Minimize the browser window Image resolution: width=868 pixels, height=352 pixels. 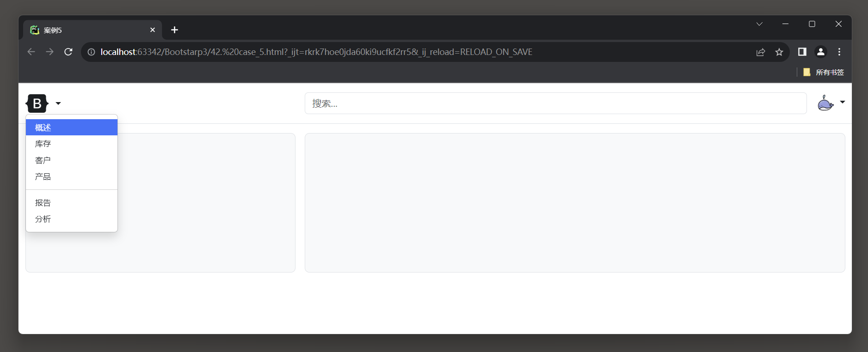tap(785, 24)
